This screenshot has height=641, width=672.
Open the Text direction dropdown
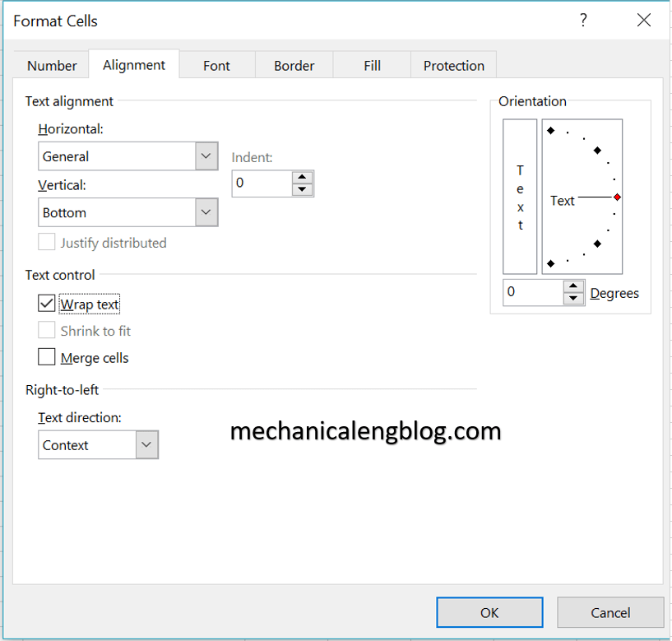[x=146, y=444]
